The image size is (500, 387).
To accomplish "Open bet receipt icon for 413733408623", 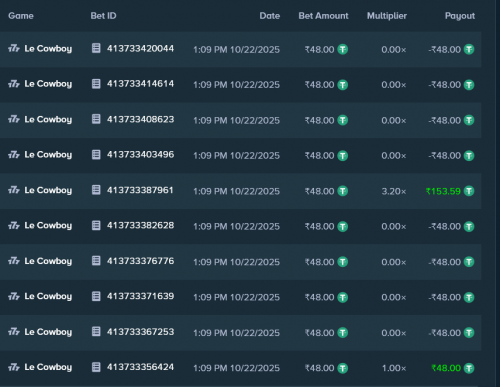I will (x=96, y=119).
